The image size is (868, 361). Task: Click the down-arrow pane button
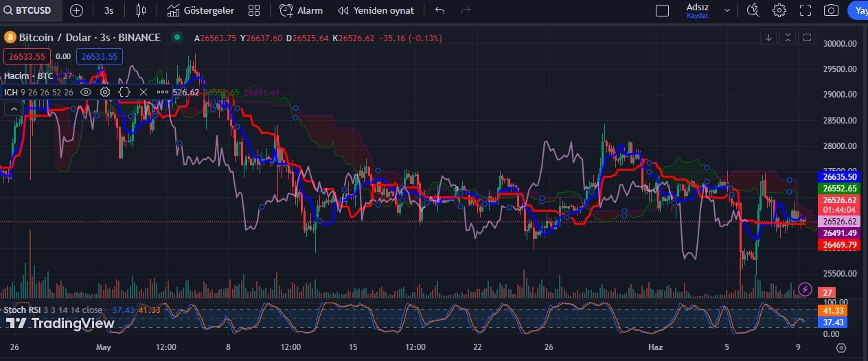tap(768, 38)
